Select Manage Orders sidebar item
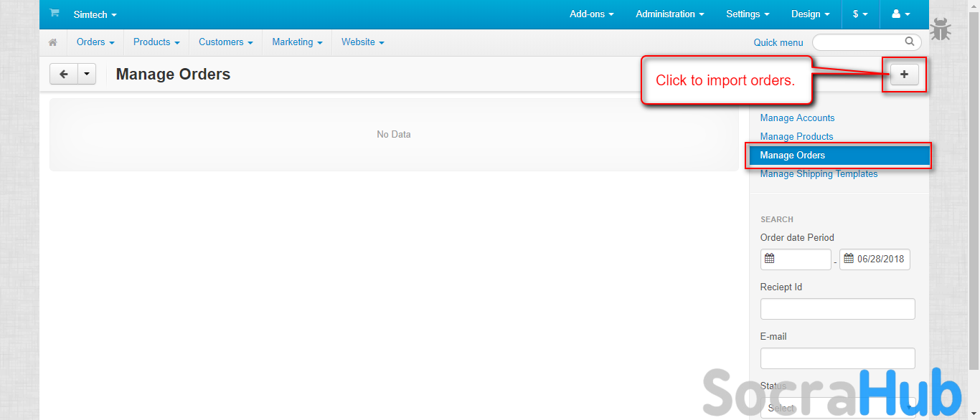 (x=839, y=155)
